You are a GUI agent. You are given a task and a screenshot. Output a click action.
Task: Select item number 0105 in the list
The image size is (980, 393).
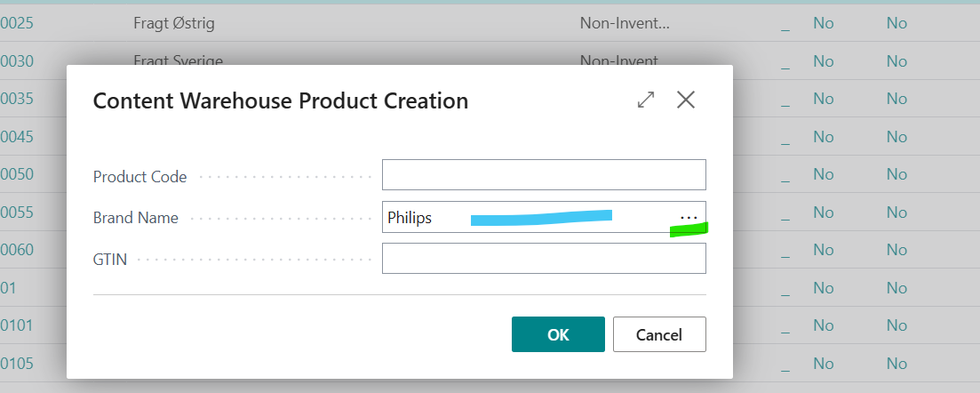(x=17, y=364)
